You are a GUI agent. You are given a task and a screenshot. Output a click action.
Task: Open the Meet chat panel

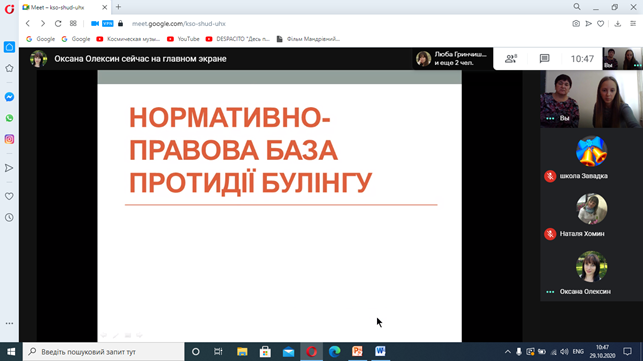tap(544, 59)
